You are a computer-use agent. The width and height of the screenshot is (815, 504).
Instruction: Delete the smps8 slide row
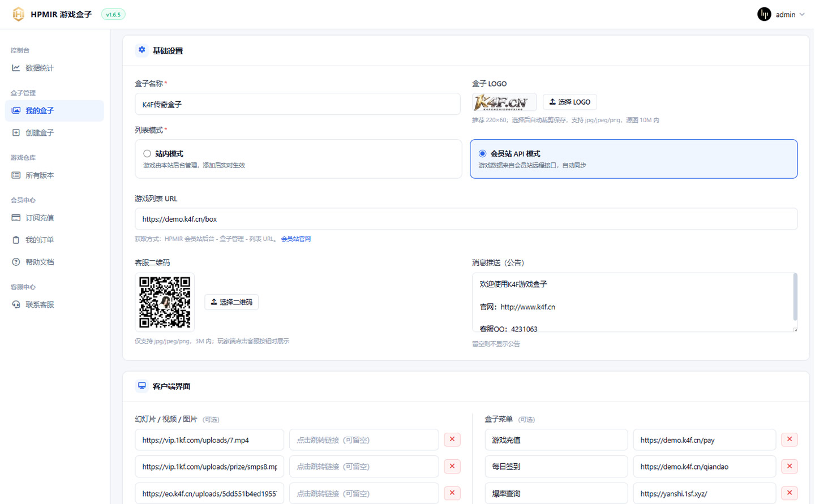pos(452,466)
